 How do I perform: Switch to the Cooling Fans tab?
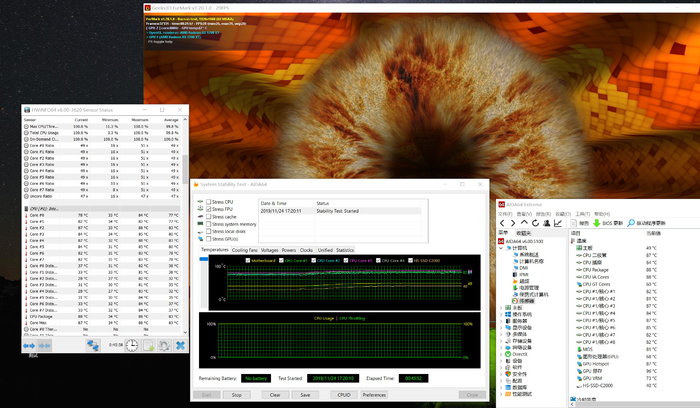click(x=245, y=250)
